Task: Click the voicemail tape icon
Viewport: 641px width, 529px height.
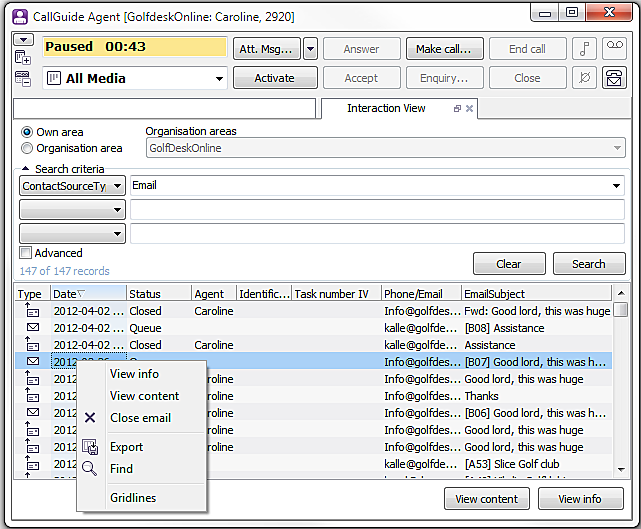Action: click(614, 49)
